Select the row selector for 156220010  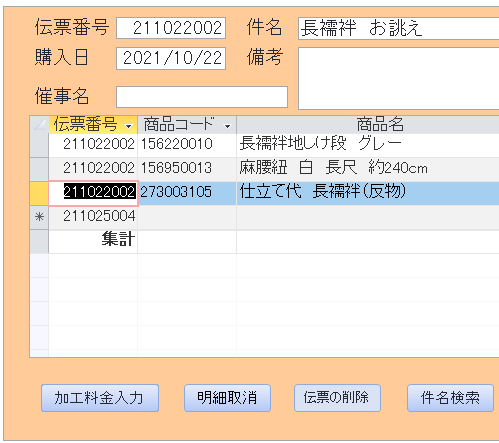(x=39, y=145)
